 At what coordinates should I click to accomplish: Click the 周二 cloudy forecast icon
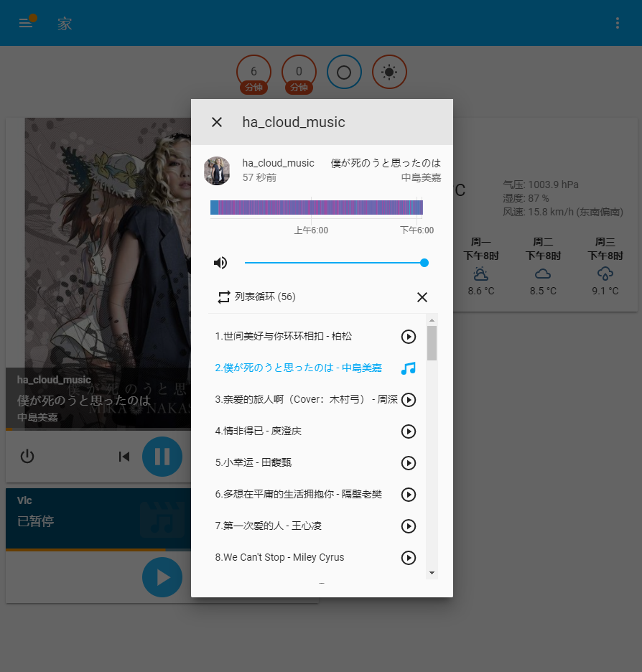pos(543,274)
